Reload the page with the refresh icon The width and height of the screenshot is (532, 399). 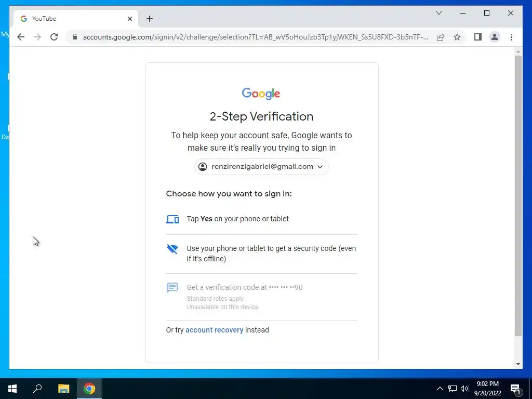pyautogui.click(x=54, y=37)
